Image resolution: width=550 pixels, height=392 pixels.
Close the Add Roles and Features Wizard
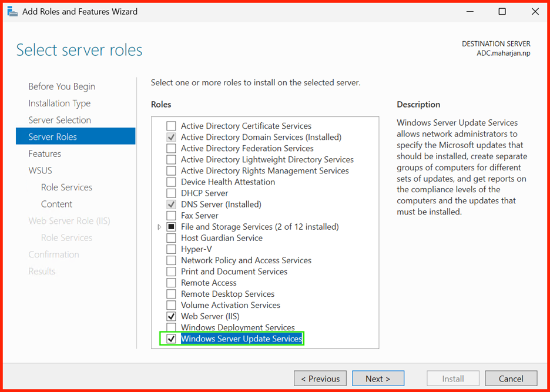535,12
